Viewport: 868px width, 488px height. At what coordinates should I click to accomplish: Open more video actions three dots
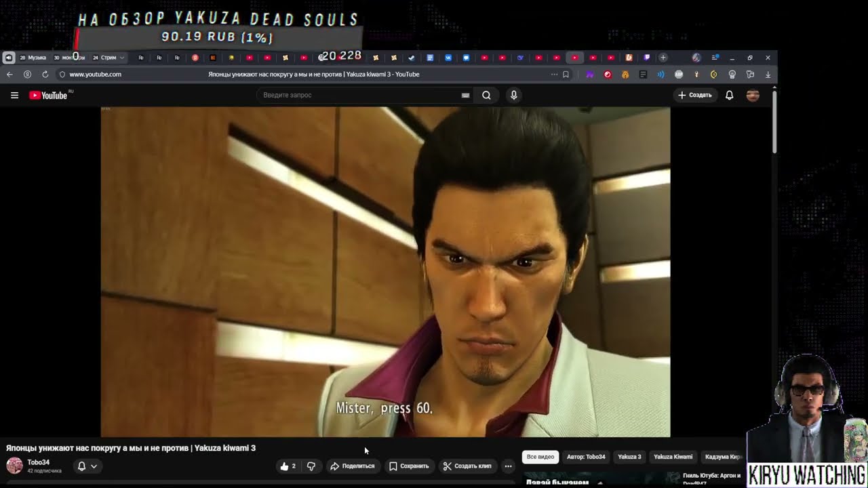[508, 466]
